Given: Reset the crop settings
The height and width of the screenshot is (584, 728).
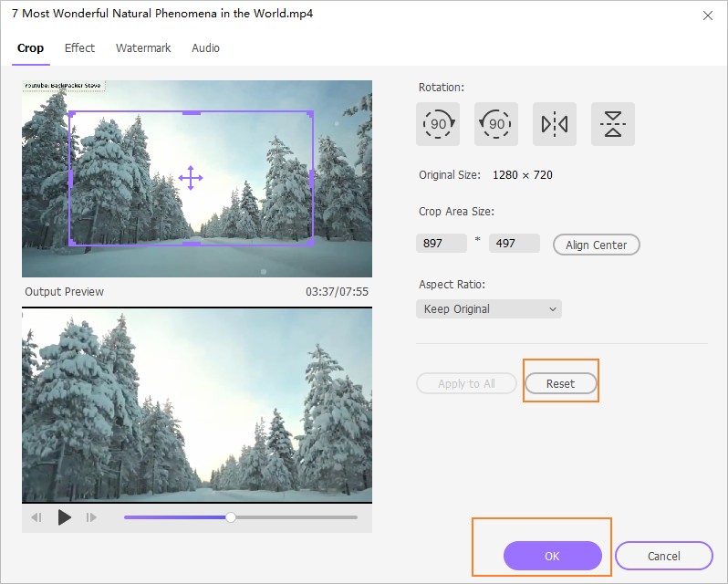Looking at the screenshot, I should click(x=560, y=384).
